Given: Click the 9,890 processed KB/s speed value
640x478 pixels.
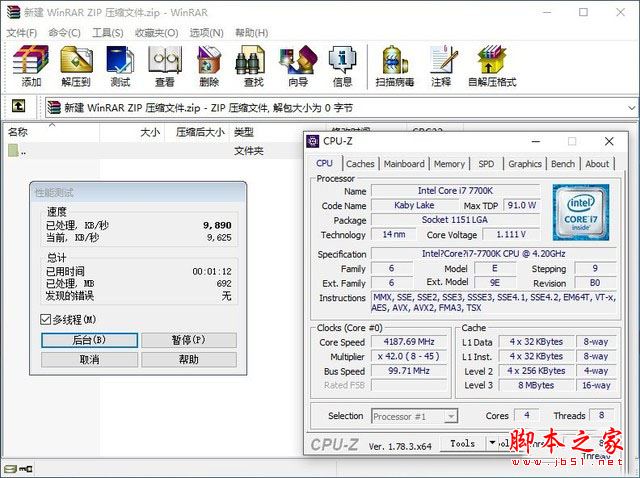Looking at the screenshot, I should 217,225.
